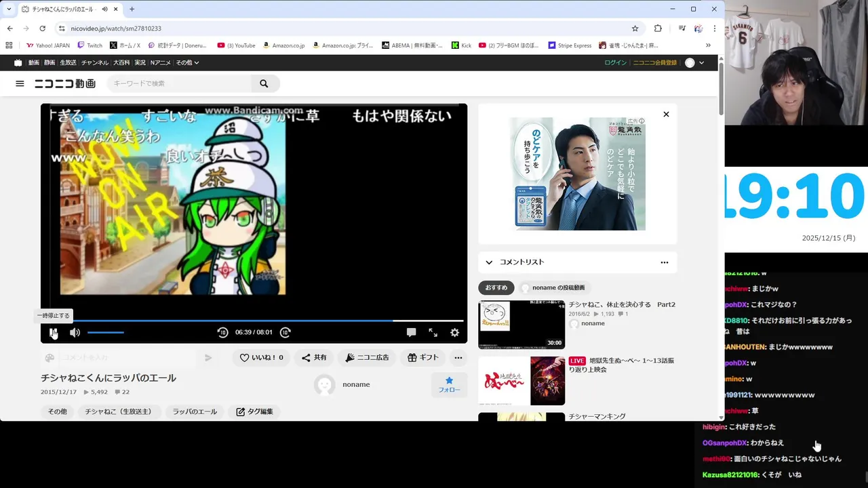Image resolution: width=868 pixels, height=488 pixels.
Task: Click the ニコニコ会員登録 link
Action: (655, 62)
